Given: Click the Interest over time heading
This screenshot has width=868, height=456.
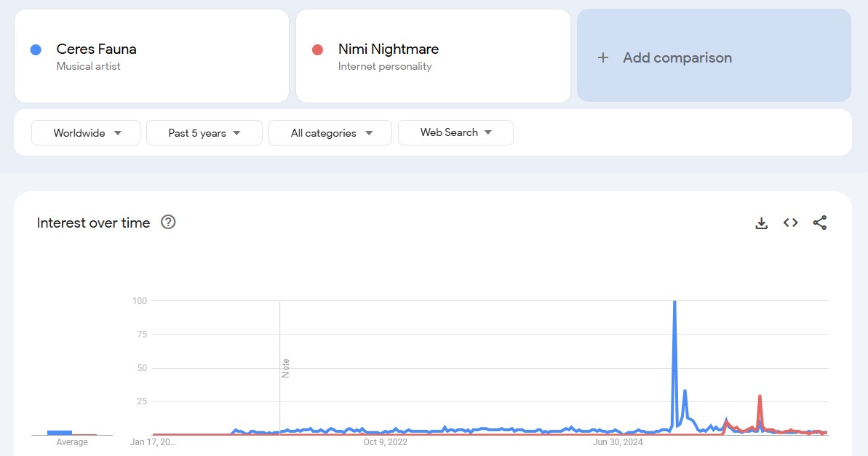Looking at the screenshot, I should (94, 223).
